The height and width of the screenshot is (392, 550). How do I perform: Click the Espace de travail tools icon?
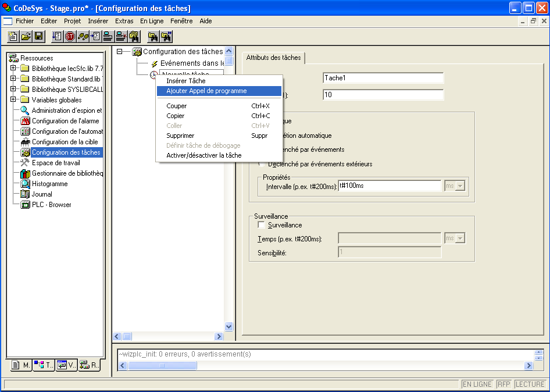click(25, 162)
